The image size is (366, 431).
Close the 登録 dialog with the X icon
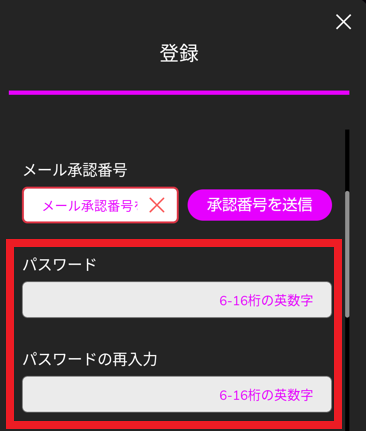343,22
